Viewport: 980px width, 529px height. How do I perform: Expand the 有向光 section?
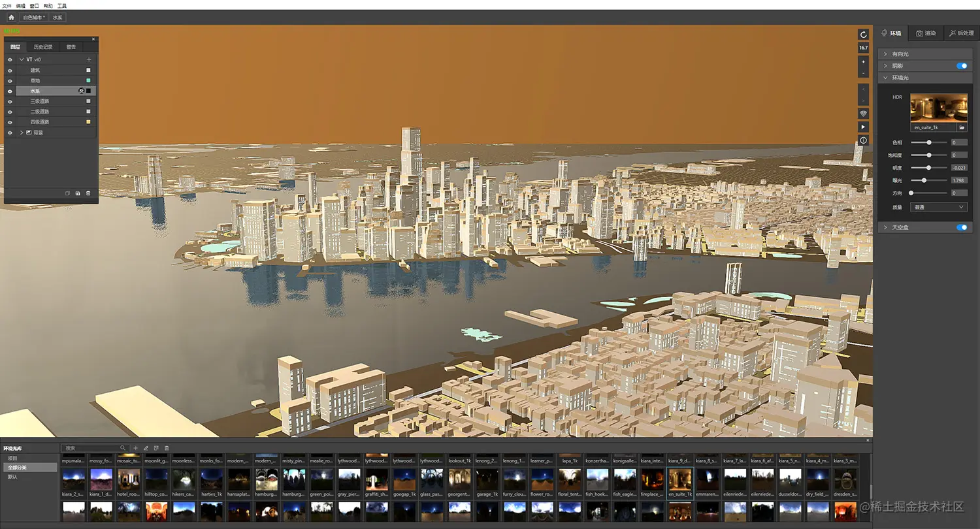pos(885,54)
